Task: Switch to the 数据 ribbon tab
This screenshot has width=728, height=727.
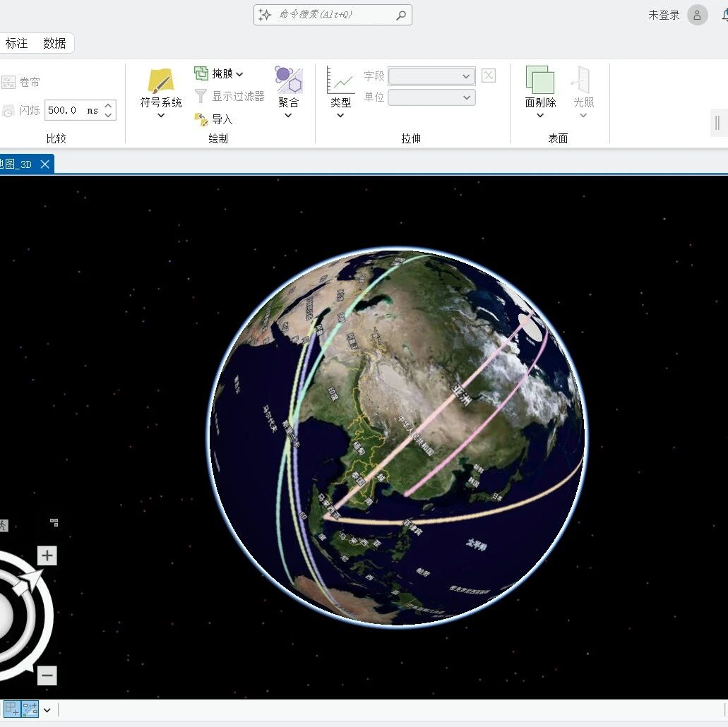Action: pyautogui.click(x=54, y=43)
